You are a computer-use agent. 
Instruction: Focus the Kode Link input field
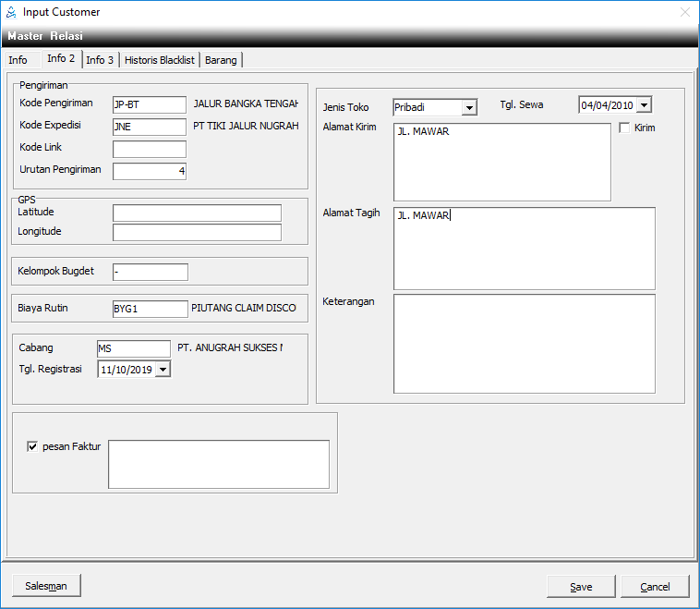coord(149,149)
